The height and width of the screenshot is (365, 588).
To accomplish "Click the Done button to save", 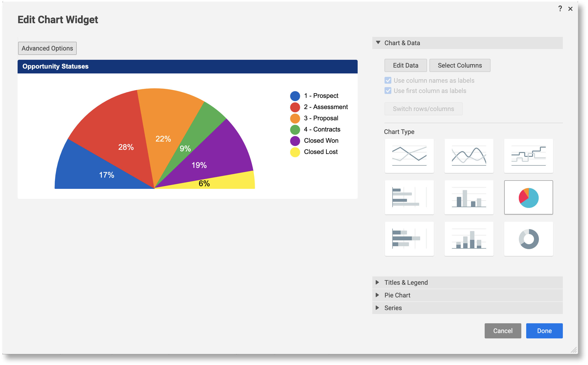I will coord(546,331).
